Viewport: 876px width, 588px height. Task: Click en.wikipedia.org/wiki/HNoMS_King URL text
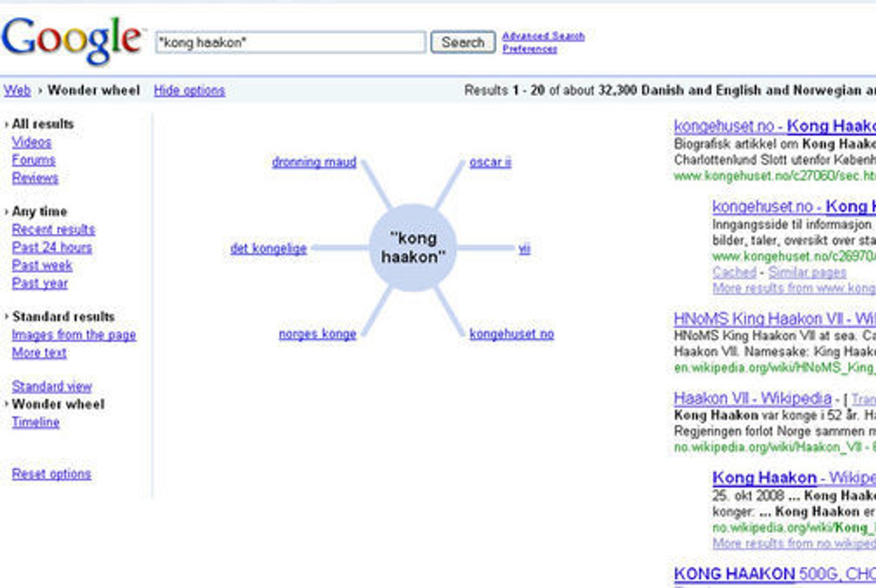click(775, 367)
